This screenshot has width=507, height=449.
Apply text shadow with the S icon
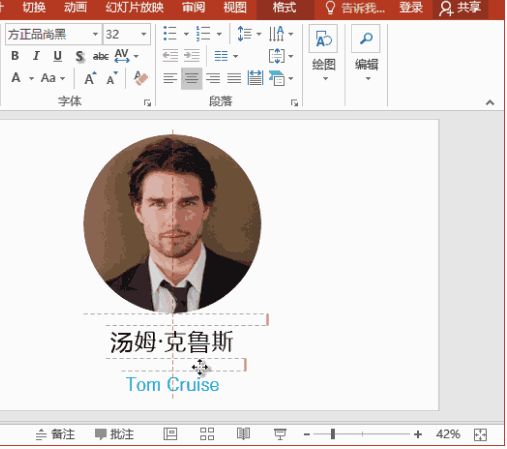click(80, 56)
